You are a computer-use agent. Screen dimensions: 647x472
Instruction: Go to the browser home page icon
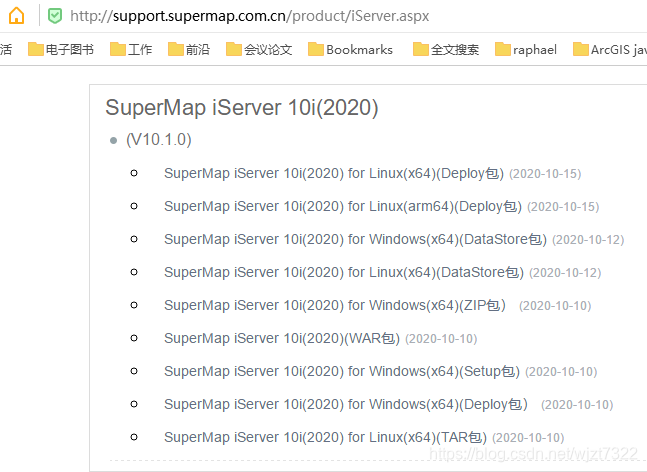click(x=17, y=16)
